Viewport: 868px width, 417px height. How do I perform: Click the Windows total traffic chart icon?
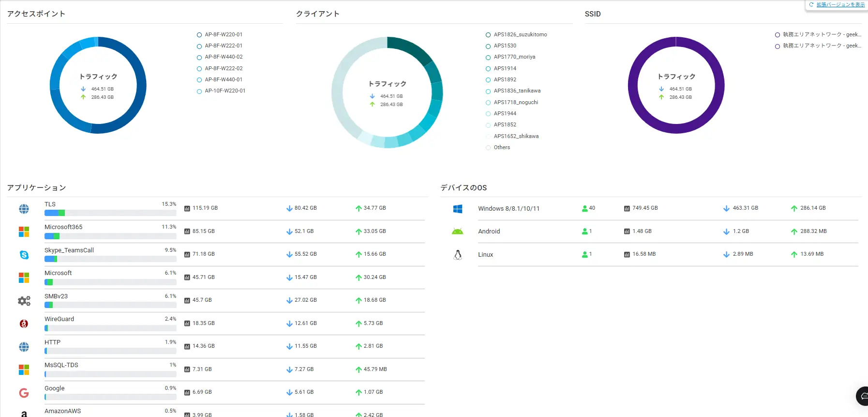click(x=627, y=208)
